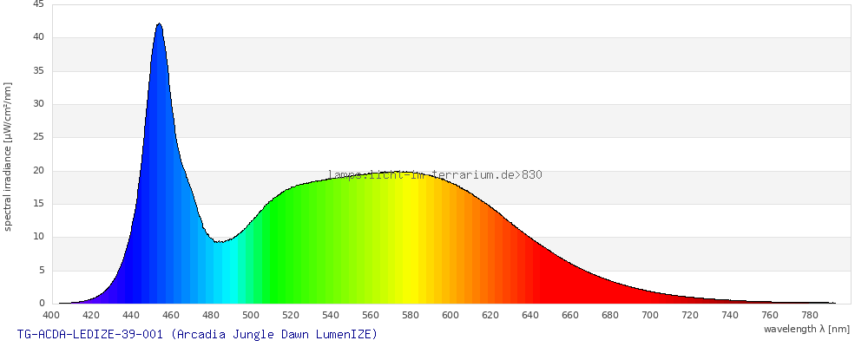Click x-axis tick label 440
This screenshot has height=347, width=868.
131,316
